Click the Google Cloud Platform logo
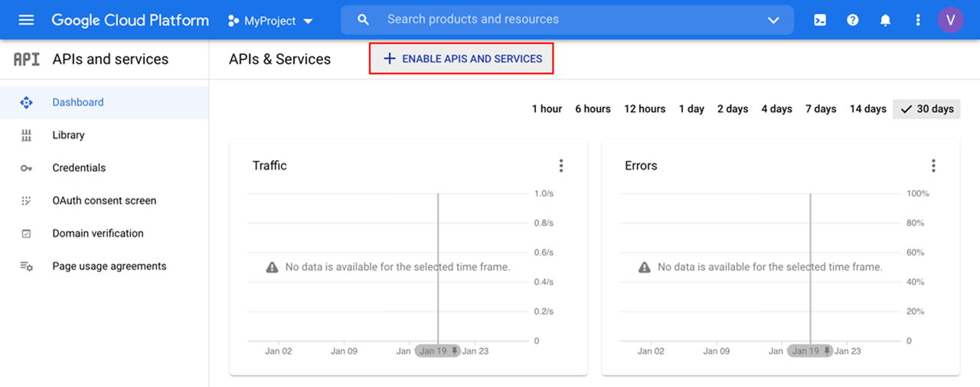 (x=130, y=20)
